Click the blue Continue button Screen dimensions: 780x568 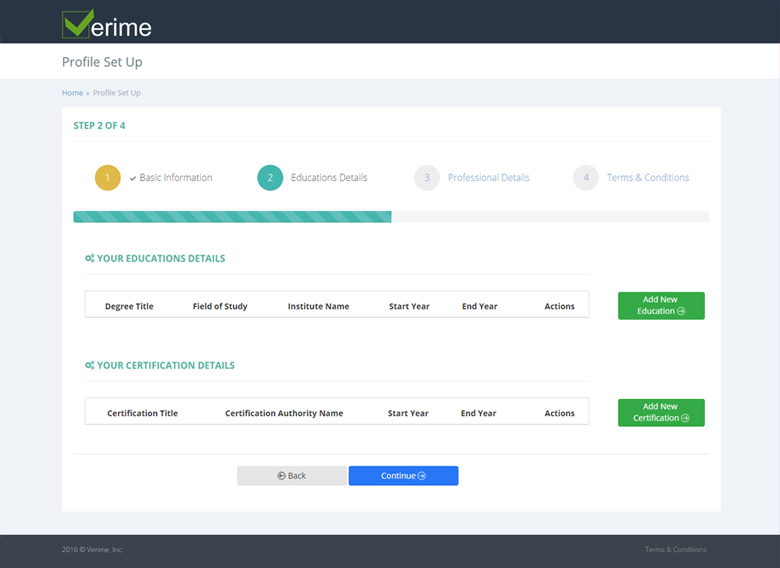[403, 476]
